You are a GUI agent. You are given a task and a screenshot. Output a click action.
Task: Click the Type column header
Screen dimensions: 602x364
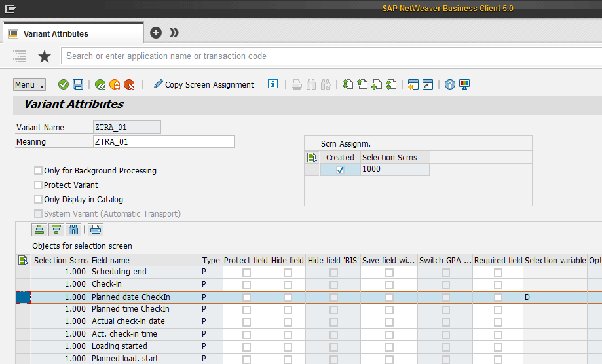[x=211, y=260]
